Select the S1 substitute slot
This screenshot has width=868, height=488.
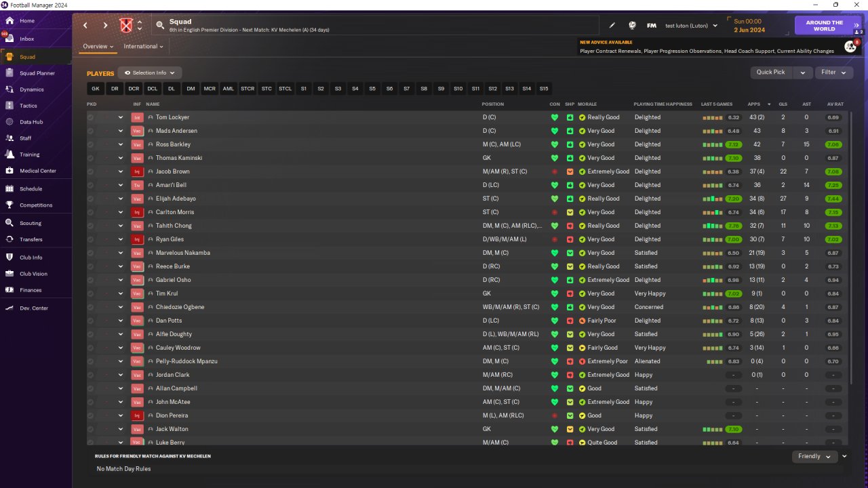point(303,89)
